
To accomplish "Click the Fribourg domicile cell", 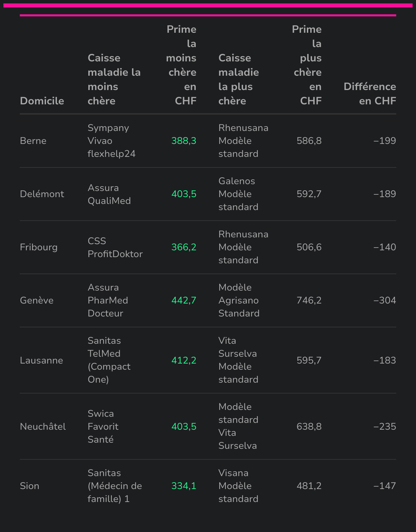I will [39, 247].
